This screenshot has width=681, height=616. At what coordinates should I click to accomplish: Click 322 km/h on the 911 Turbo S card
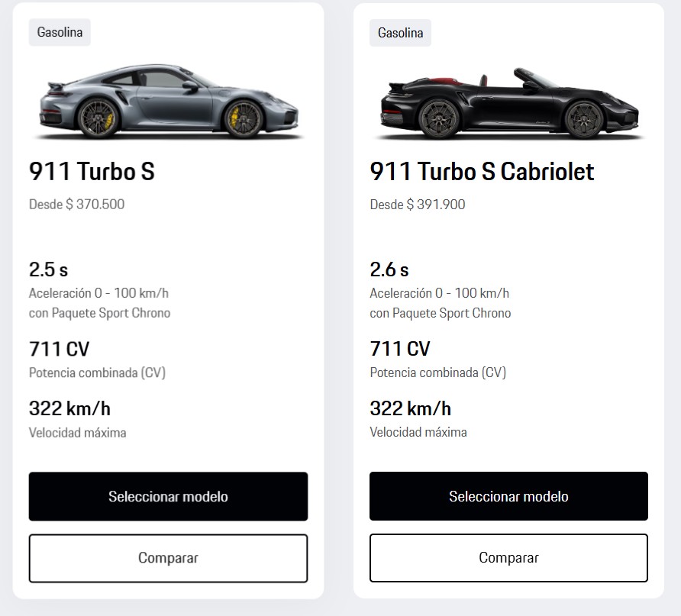pos(69,408)
